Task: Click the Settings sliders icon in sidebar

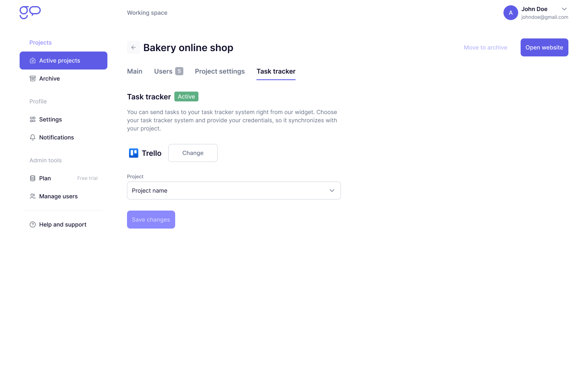Action: pos(33,119)
